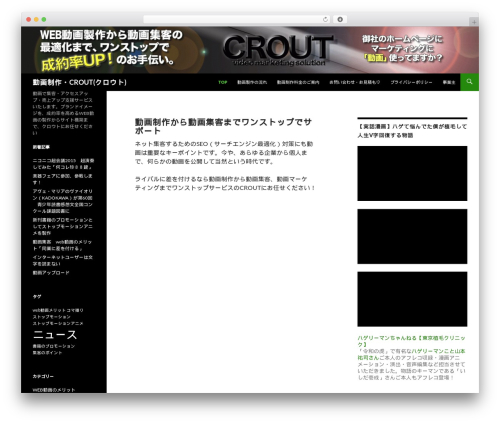Open the ニコニコ超会議2015 recent post
The image size is (500, 423).
pyautogui.click(x=63, y=164)
